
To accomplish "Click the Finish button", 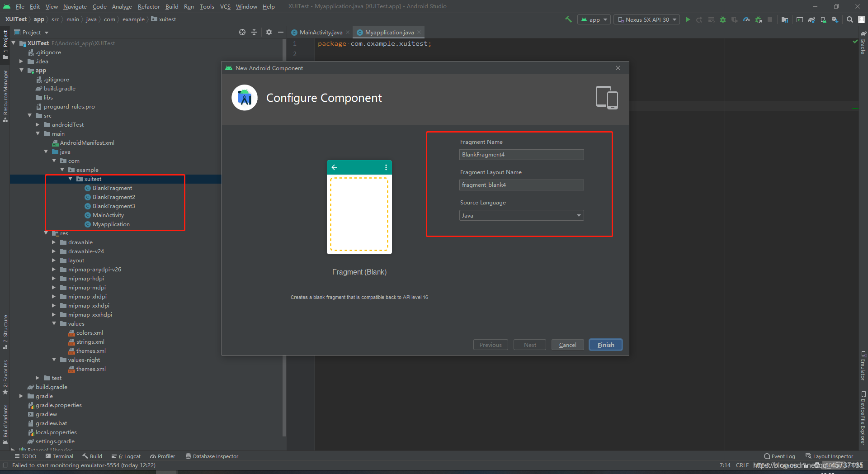I will (x=606, y=345).
